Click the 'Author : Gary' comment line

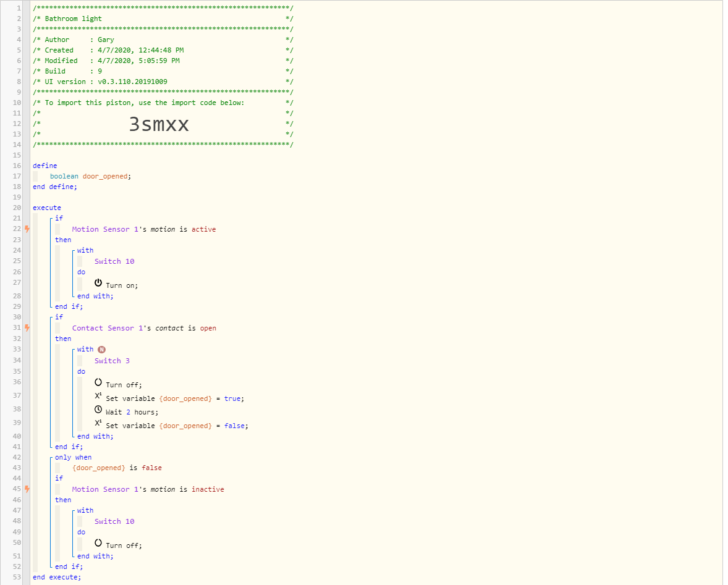tap(163, 40)
